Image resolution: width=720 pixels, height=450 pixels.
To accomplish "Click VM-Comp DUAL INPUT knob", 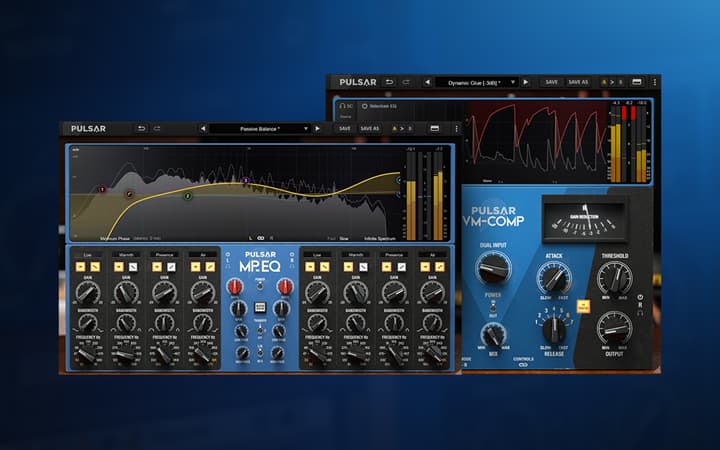I will click(493, 268).
